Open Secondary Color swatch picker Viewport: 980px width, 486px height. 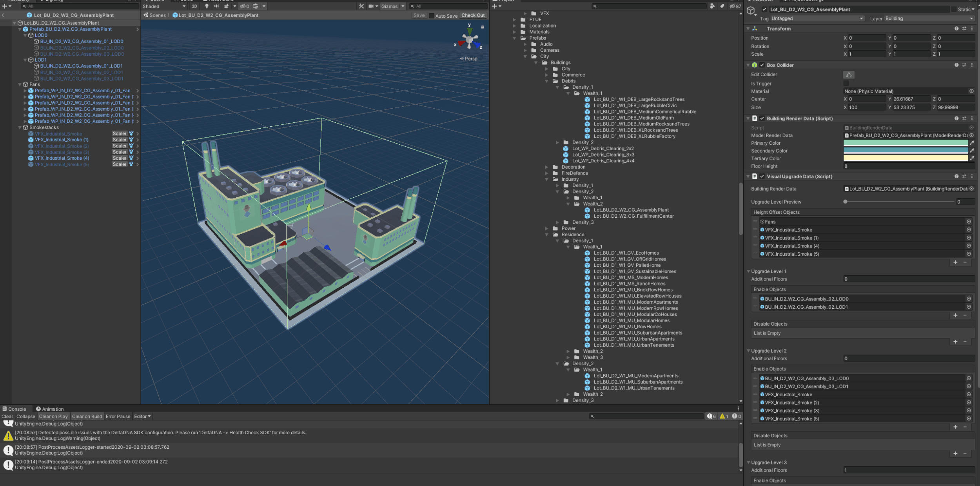[x=906, y=151]
